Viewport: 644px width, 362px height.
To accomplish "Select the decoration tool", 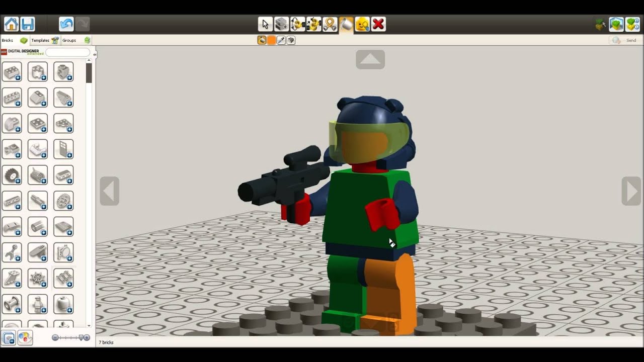I will click(x=291, y=40).
